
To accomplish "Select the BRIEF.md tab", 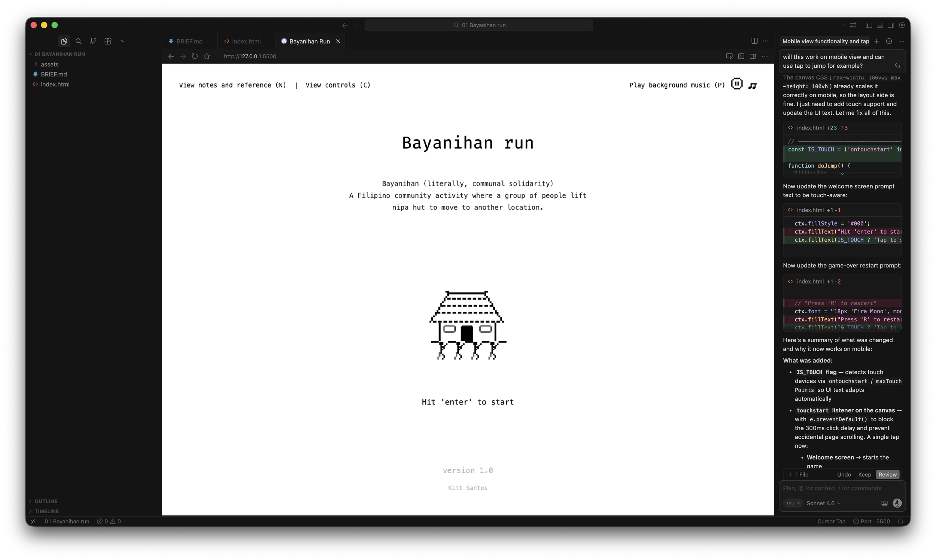I will pos(189,41).
